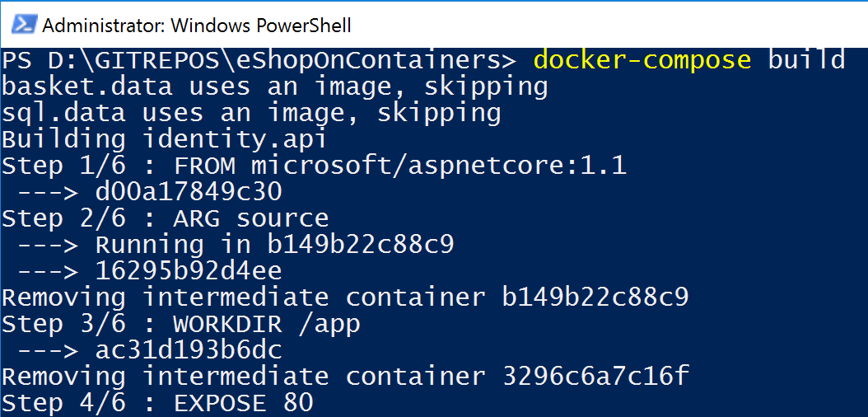
Task: Click the microsoft/aspnetcore:1.1 image name
Action: (438, 166)
